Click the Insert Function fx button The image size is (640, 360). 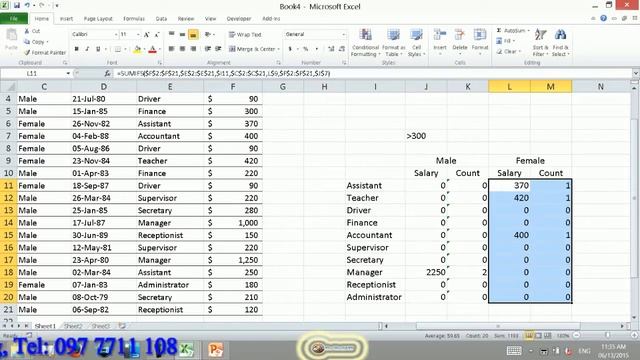(107, 73)
